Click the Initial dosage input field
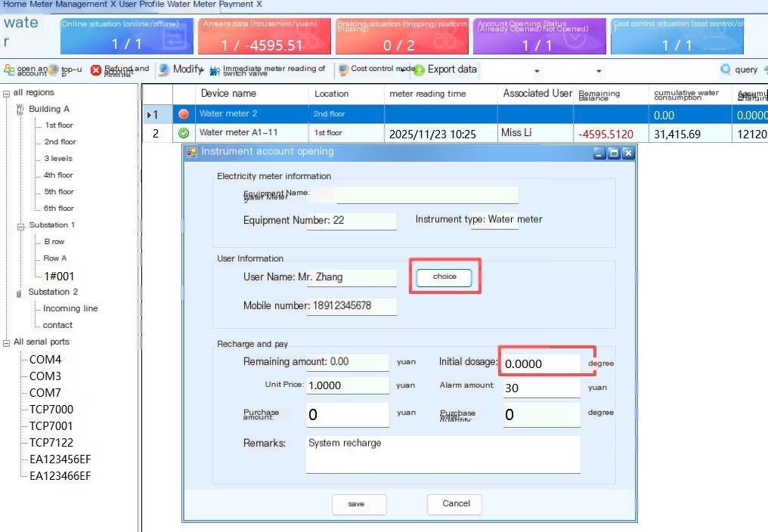Viewport: 768px width, 532px height. point(541,363)
